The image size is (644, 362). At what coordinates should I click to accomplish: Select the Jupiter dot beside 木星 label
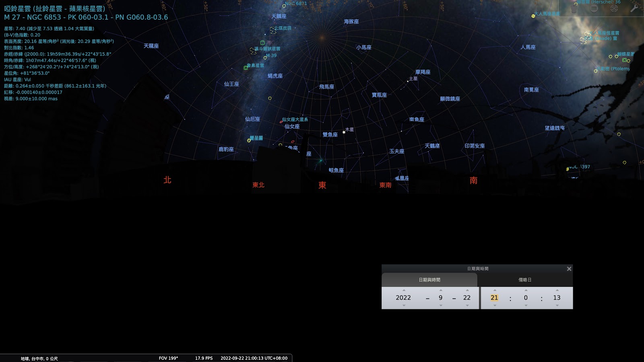pyautogui.click(x=344, y=132)
